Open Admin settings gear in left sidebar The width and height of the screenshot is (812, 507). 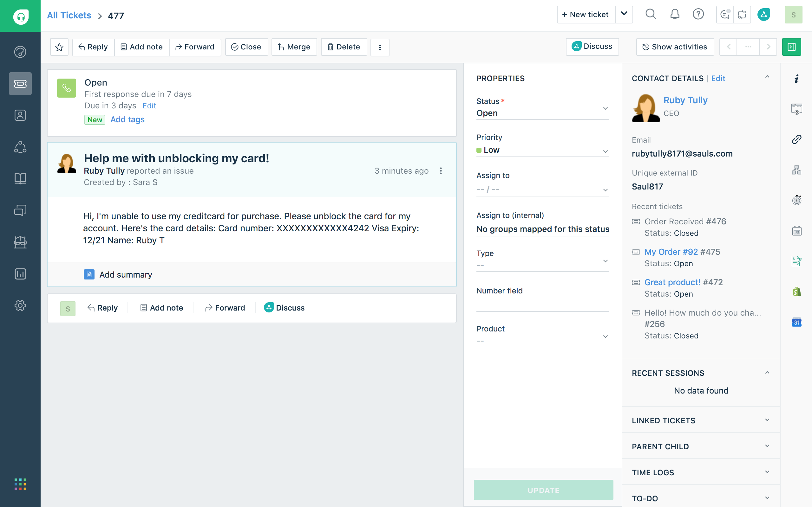[x=20, y=305]
